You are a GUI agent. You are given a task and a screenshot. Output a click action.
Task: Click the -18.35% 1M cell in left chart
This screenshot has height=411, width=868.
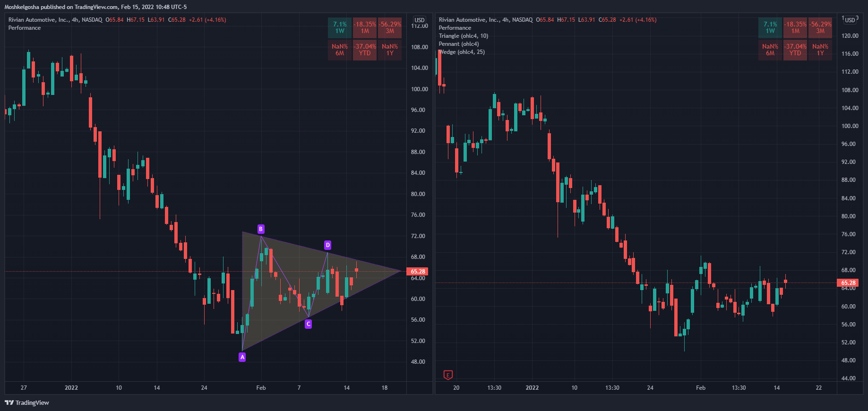pos(365,27)
